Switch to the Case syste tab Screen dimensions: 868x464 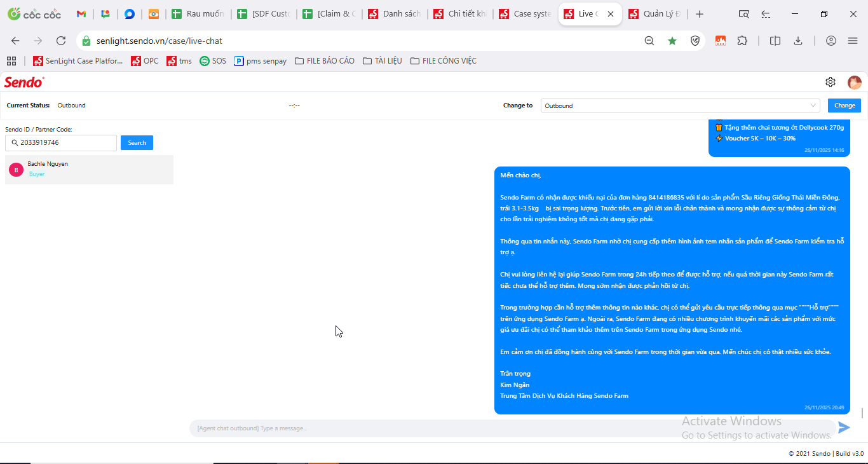pos(526,14)
